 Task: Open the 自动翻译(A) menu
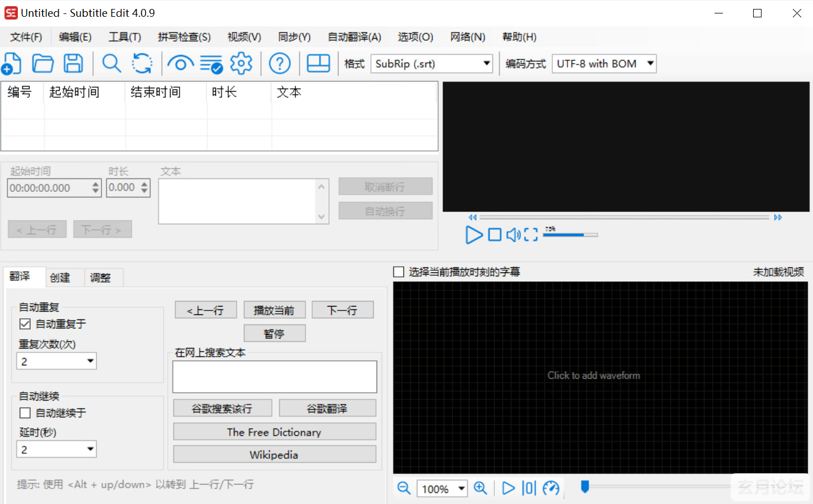pyautogui.click(x=354, y=37)
